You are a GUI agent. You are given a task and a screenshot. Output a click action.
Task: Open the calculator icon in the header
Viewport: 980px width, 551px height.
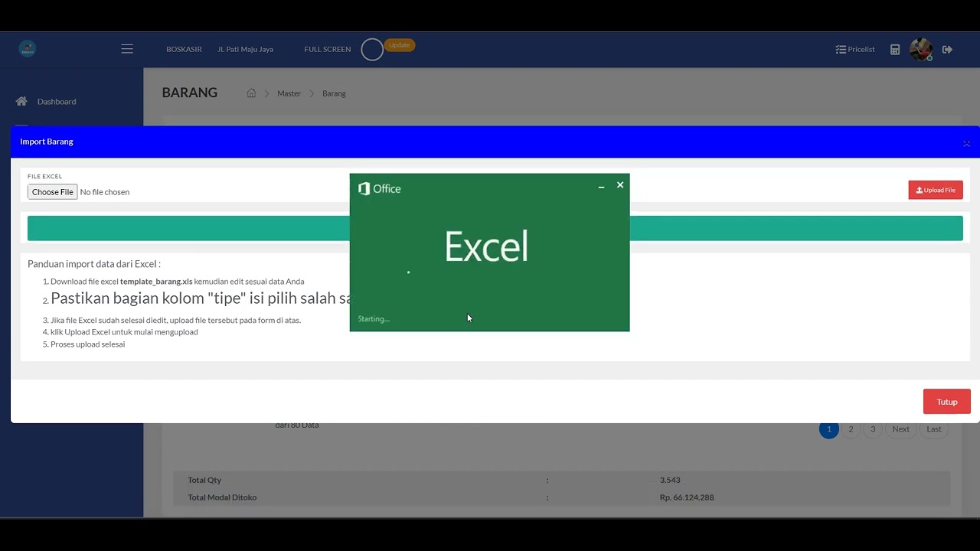coord(895,50)
